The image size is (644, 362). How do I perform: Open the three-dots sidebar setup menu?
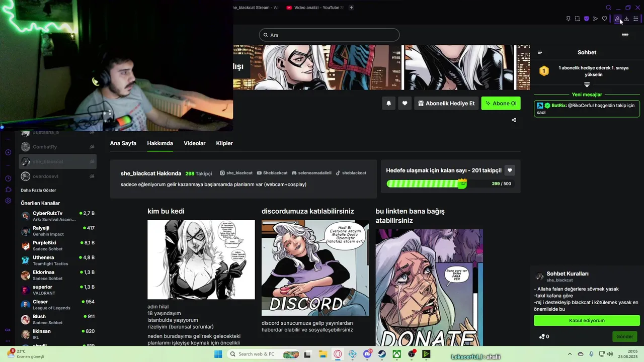tap(8, 341)
